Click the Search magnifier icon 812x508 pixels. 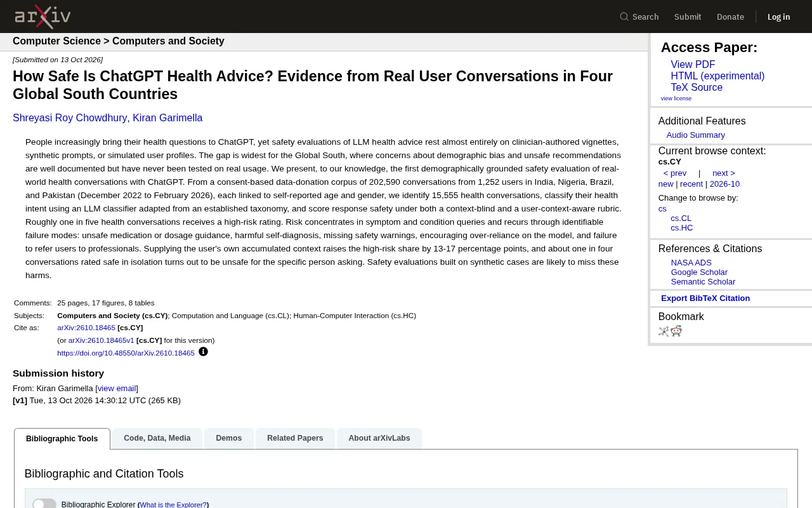coord(624,17)
